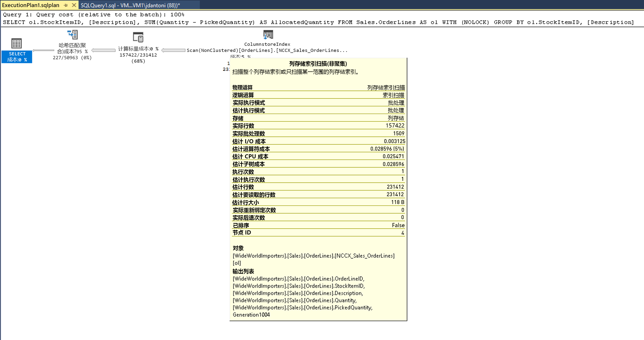Switch to the SQLQuery1.sql tab
Screen dimensions: 644x340
pos(130,5)
